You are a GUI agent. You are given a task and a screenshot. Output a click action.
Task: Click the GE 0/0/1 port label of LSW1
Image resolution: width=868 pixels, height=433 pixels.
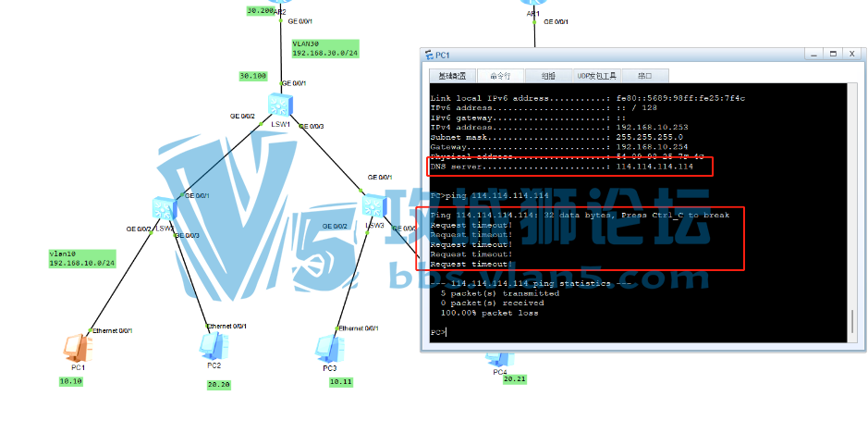tap(294, 83)
